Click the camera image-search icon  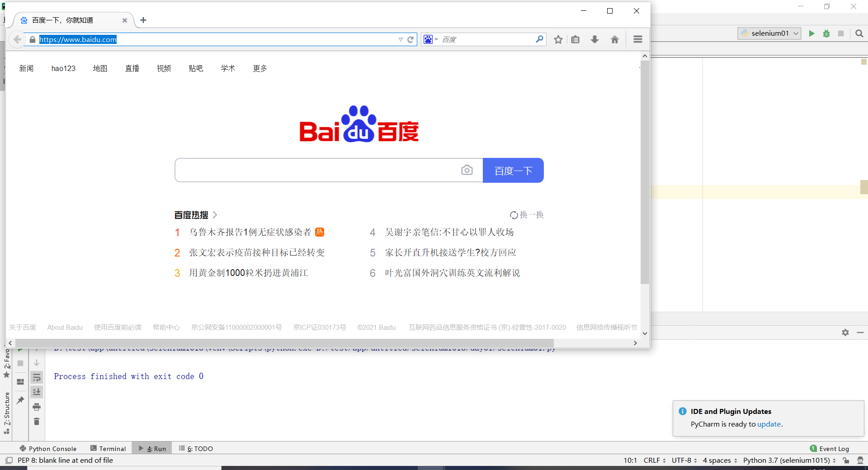click(467, 170)
